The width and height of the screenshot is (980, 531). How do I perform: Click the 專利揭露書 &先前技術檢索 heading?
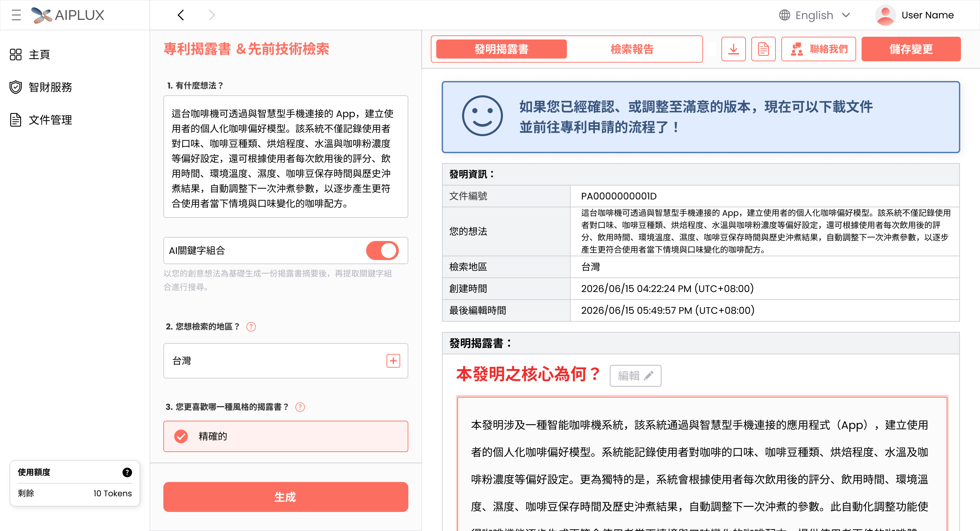(246, 49)
